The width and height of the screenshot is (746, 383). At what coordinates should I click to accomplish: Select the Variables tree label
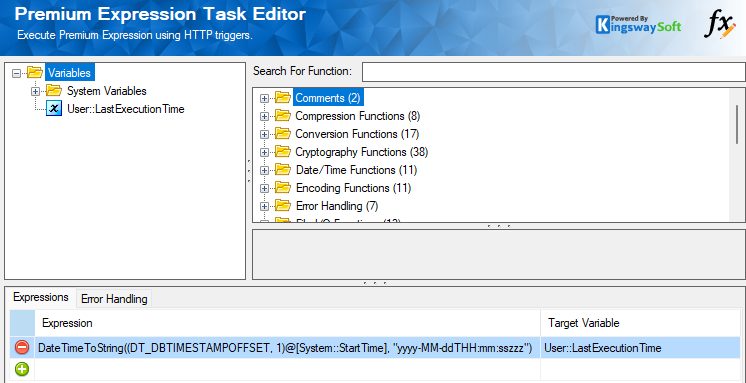click(69, 73)
